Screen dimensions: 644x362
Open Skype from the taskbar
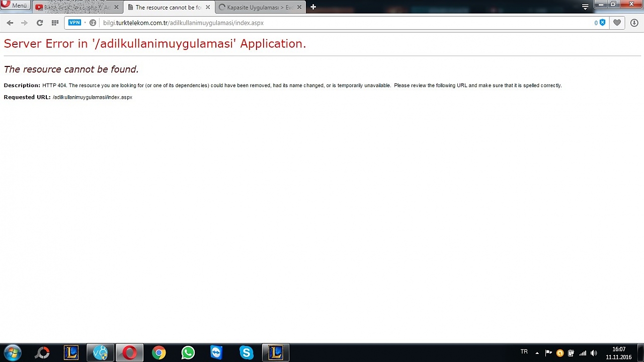coord(246,353)
